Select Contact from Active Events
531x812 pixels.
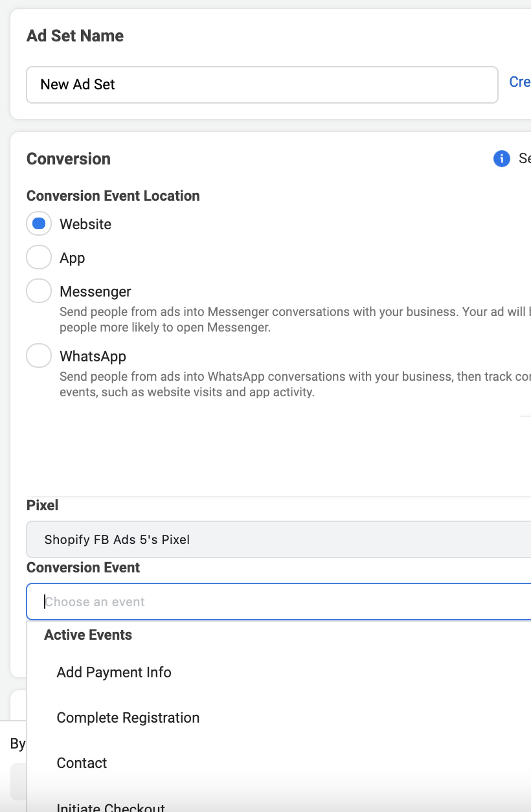point(82,763)
